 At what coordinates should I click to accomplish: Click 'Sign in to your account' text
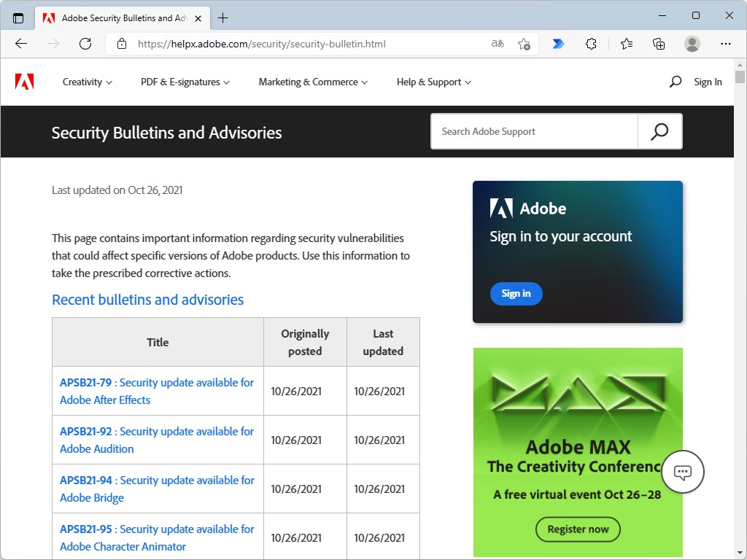[x=561, y=236]
